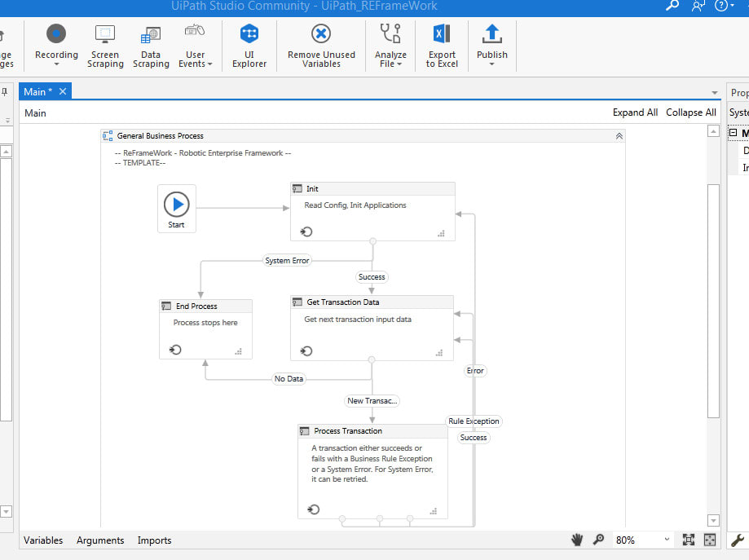
Task: Click Collapse All
Action: tap(690, 112)
